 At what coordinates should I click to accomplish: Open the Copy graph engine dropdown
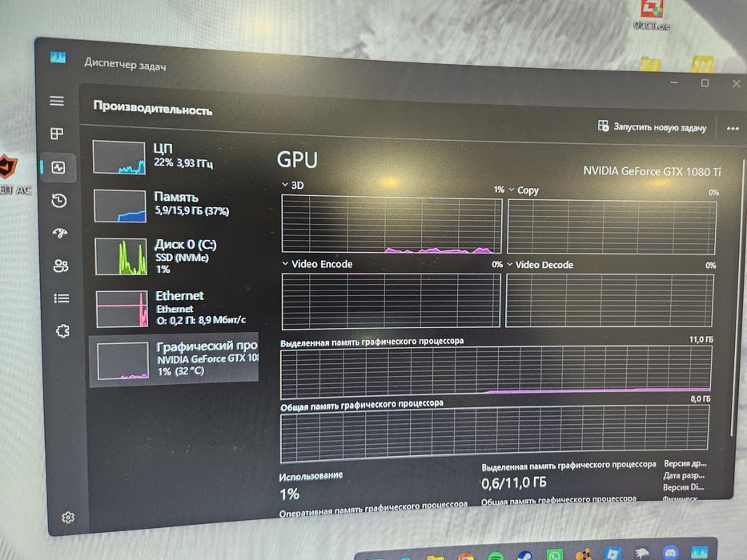pyautogui.click(x=512, y=190)
